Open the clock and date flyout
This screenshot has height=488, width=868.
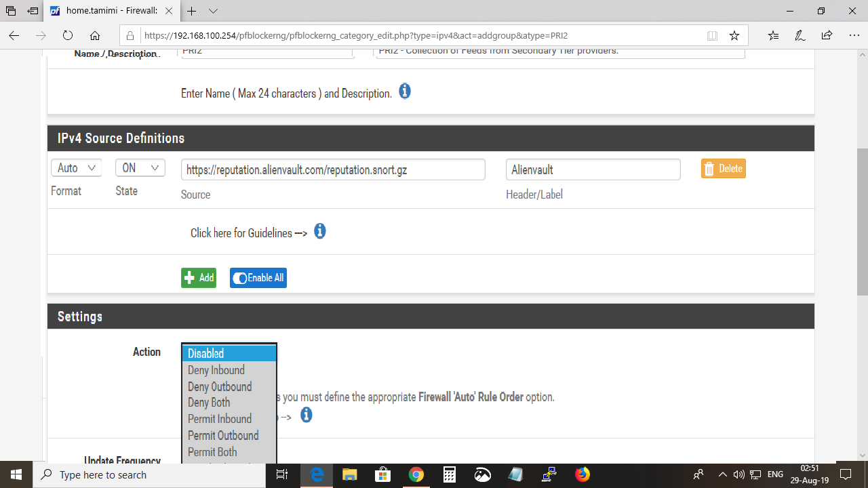810,474
